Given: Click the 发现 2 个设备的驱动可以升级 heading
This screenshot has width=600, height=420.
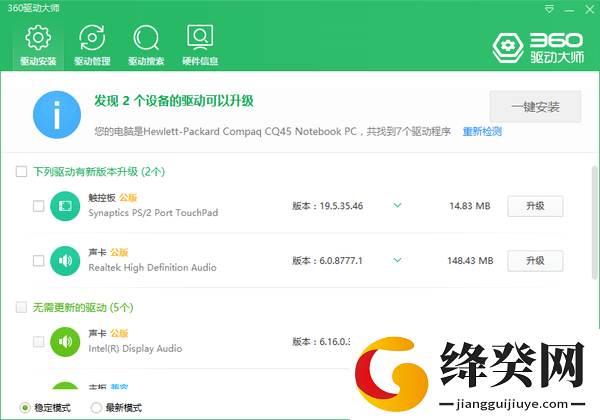Looking at the screenshot, I should point(174,101).
